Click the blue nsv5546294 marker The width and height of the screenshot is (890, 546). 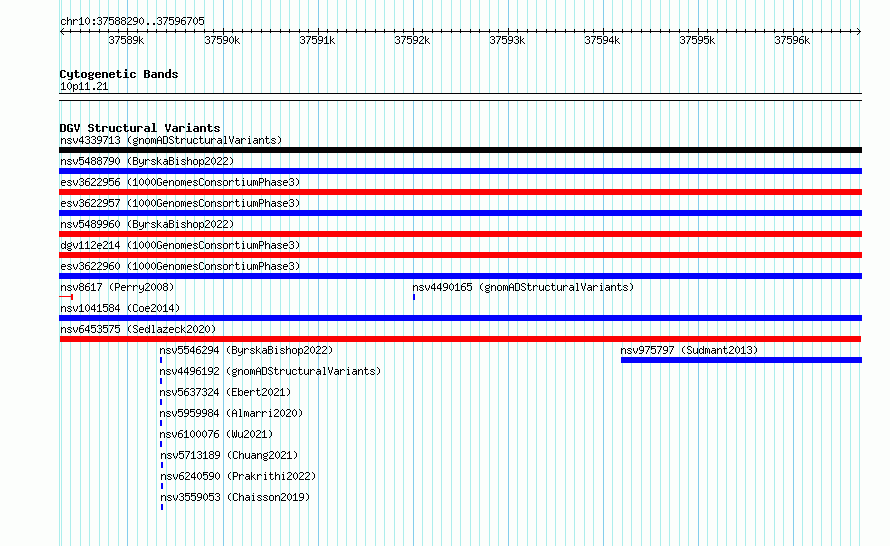[x=161, y=360]
